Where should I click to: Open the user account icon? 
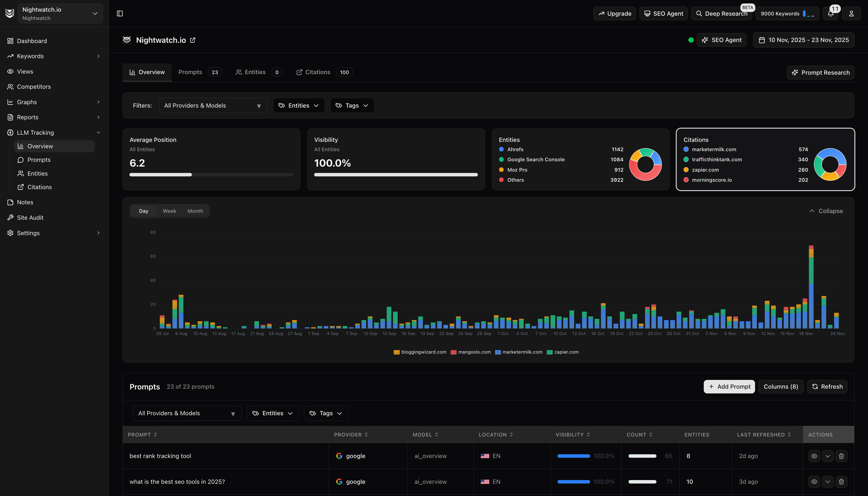tap(851, 14)
